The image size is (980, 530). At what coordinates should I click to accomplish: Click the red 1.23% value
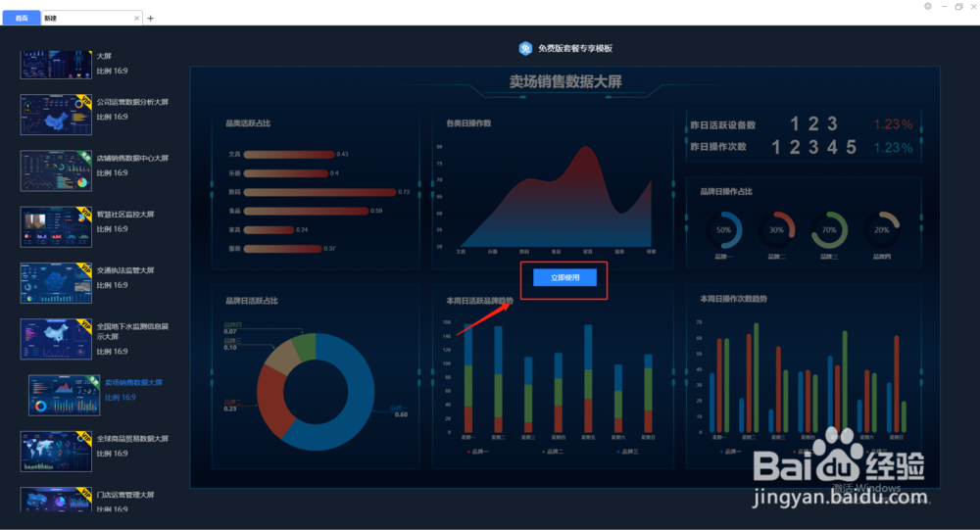click(893, 124)
